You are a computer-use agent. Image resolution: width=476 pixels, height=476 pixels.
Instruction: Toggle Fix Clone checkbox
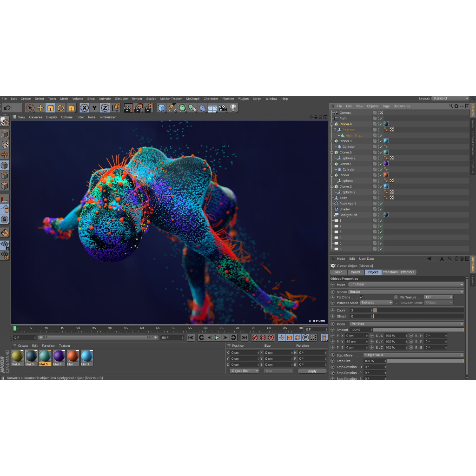pos(361,297)
